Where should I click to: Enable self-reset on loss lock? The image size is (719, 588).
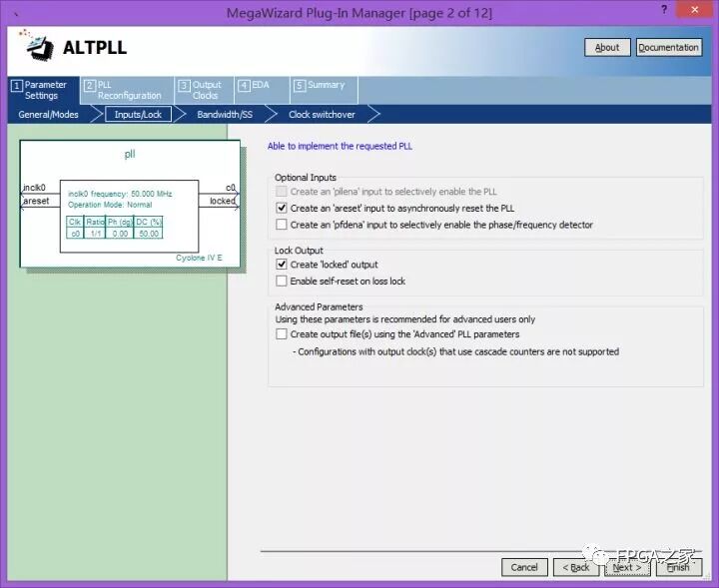point(282,282)
